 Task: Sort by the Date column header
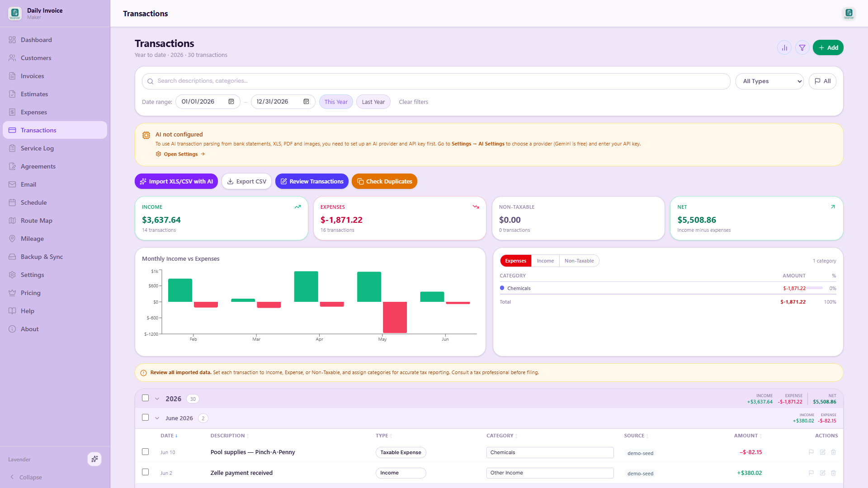169,436
